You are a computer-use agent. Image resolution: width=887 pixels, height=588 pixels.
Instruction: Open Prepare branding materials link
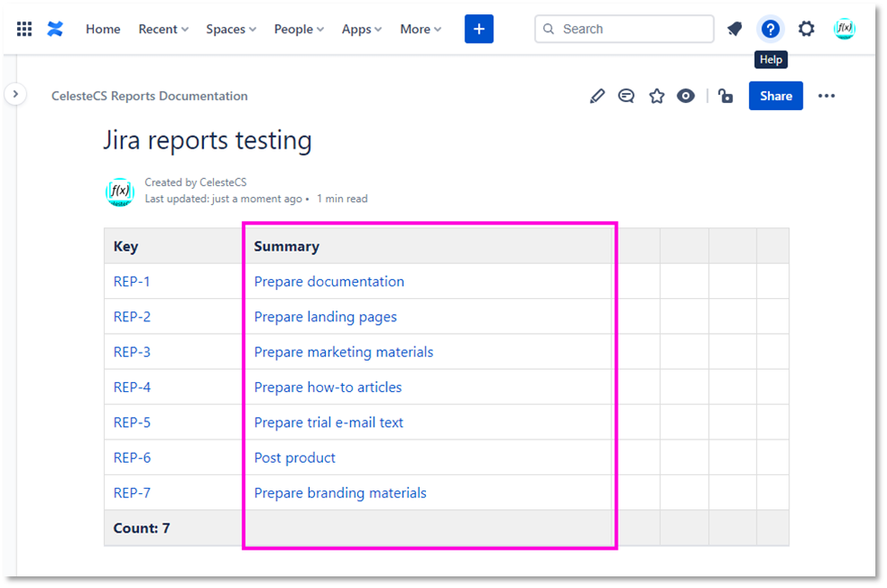click(x=340, y=493)
